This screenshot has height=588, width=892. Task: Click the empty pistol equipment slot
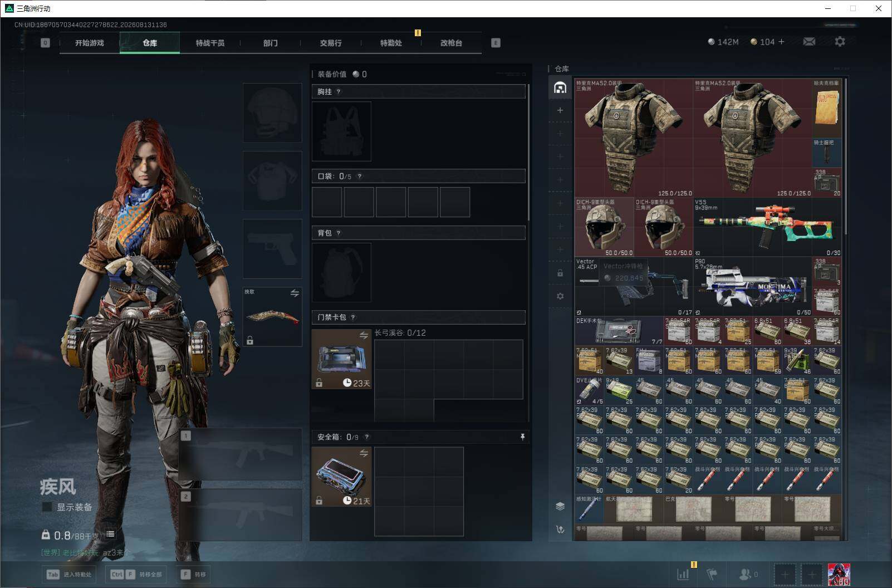tap(272, 248)
